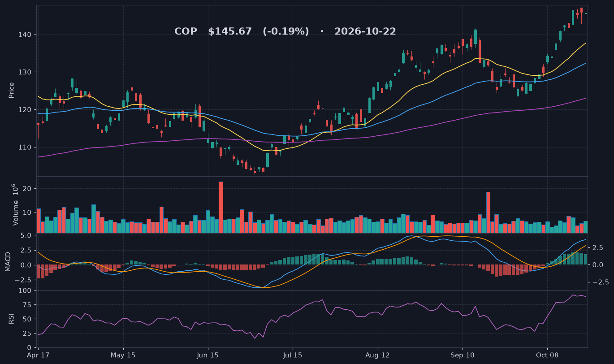Select the 75 tick on the RSI axis
The width and height of the screenshot is (614, 364).
27,305
